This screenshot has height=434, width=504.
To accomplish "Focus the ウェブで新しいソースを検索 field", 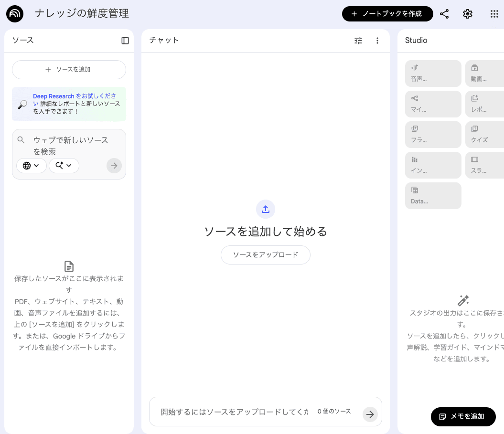I will click(x=71, y=146).
